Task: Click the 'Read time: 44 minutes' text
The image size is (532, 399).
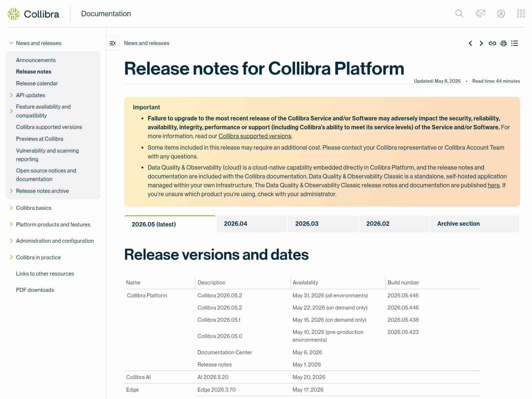Action: 496,81
